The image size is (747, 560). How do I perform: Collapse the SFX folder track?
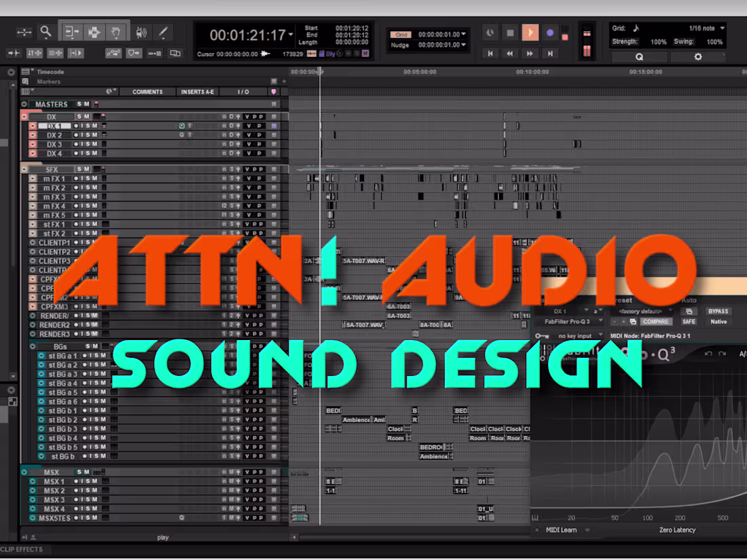(24, 170)
